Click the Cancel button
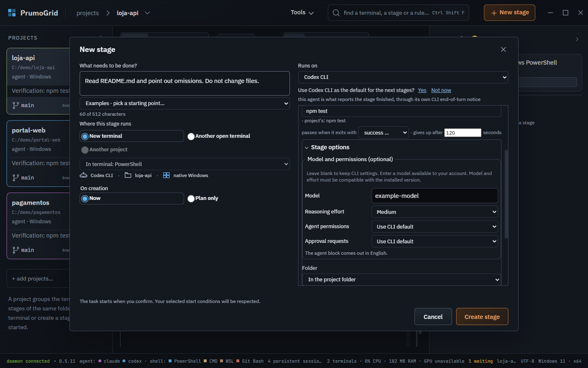Viewport: 588px width, 368px height. click(x=433, y=316)
